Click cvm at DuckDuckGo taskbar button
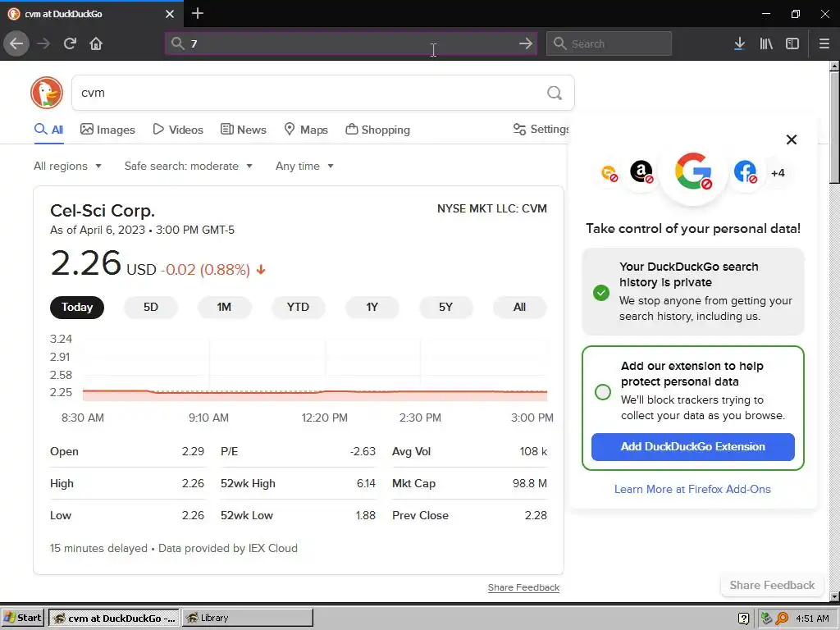 [114, 618]
